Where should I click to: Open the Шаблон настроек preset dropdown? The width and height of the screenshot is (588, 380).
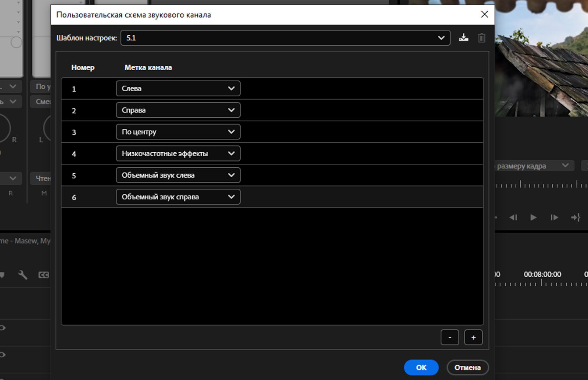[285, 38]
